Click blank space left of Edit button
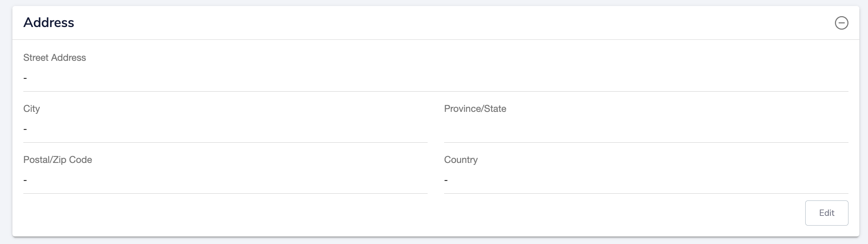868x244 pixels. pyautogui.click(x=413, y=213)
